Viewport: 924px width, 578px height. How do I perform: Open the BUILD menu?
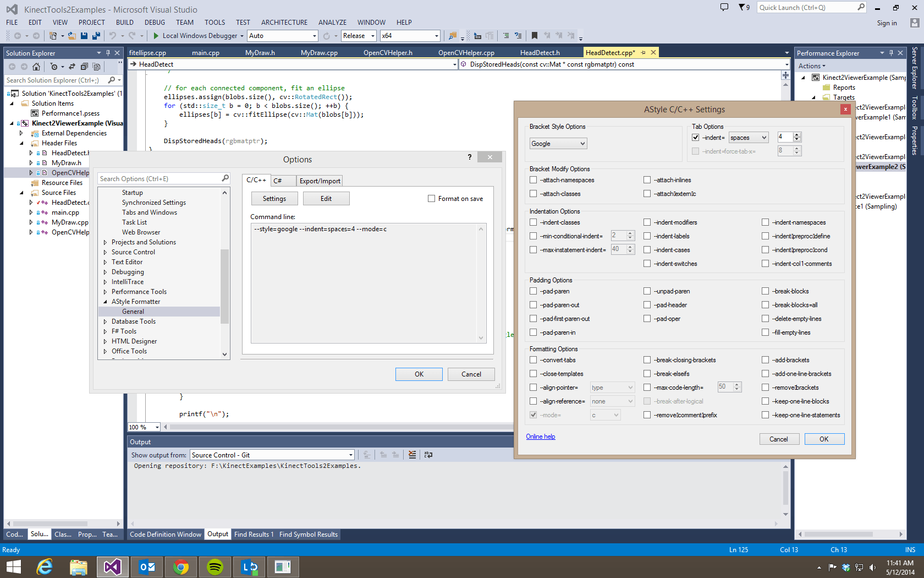click(x=125, y=23)
